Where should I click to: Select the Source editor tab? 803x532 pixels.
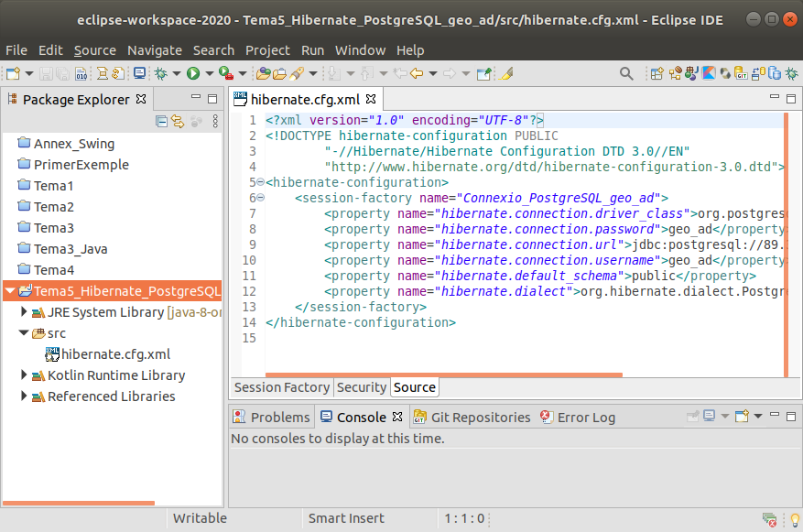(x=414, y=387)
